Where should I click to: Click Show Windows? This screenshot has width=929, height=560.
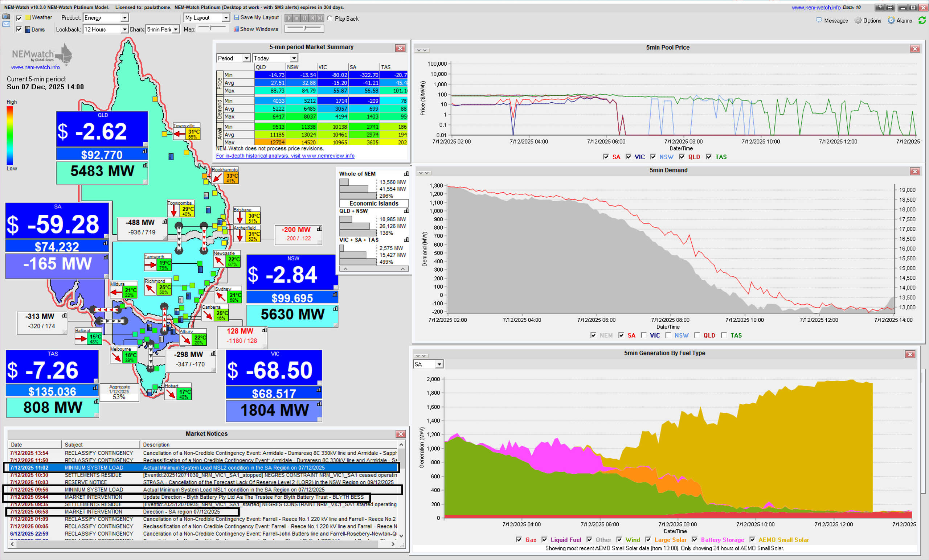[255, 29]
